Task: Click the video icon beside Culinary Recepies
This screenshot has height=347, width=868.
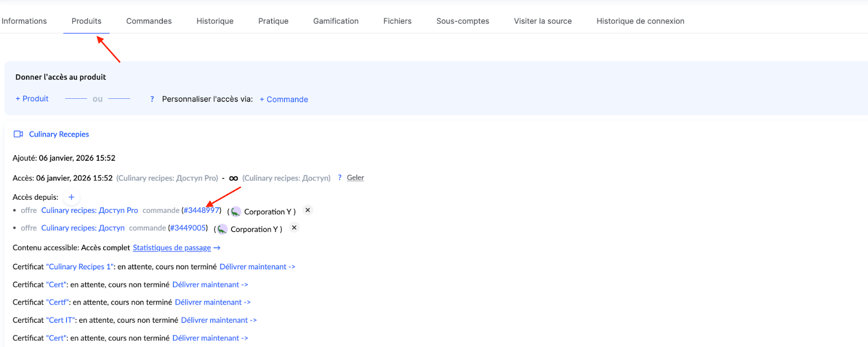Action: (x=18, y=134)
